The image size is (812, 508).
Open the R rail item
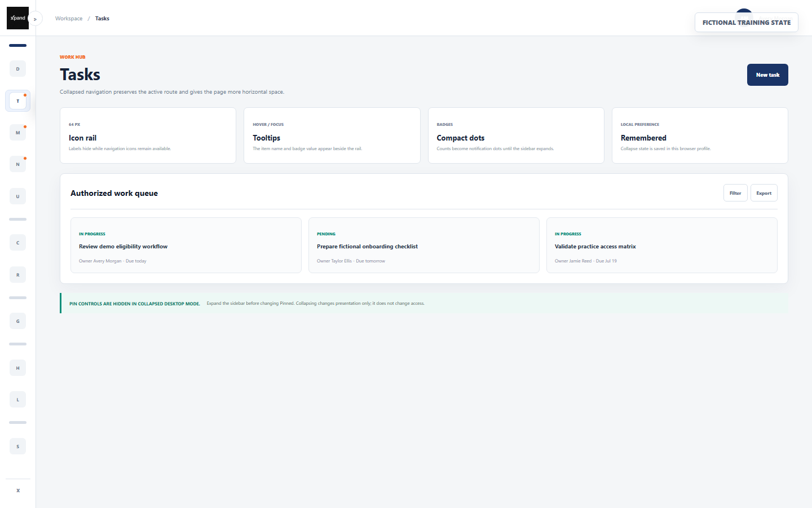tap(17, 275)
